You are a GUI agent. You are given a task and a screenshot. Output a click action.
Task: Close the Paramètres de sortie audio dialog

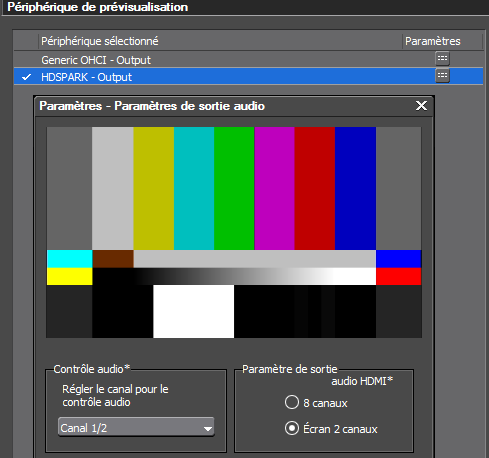(421, 106)
